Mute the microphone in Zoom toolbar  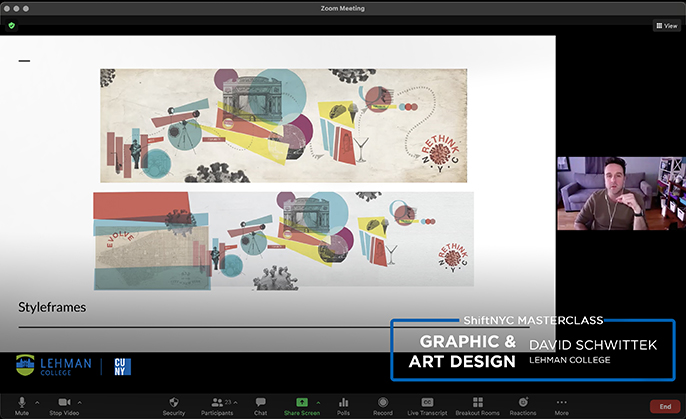click(x=21, y=405)
